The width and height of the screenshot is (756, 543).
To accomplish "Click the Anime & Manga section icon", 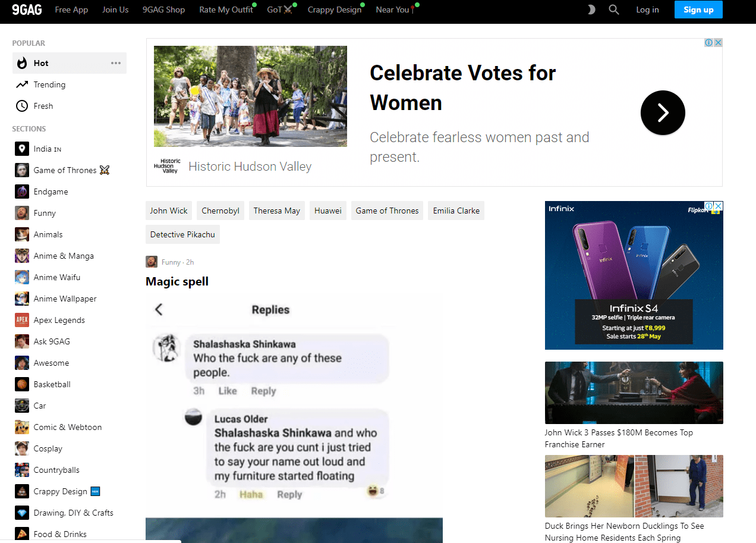I will click(22, 256).
